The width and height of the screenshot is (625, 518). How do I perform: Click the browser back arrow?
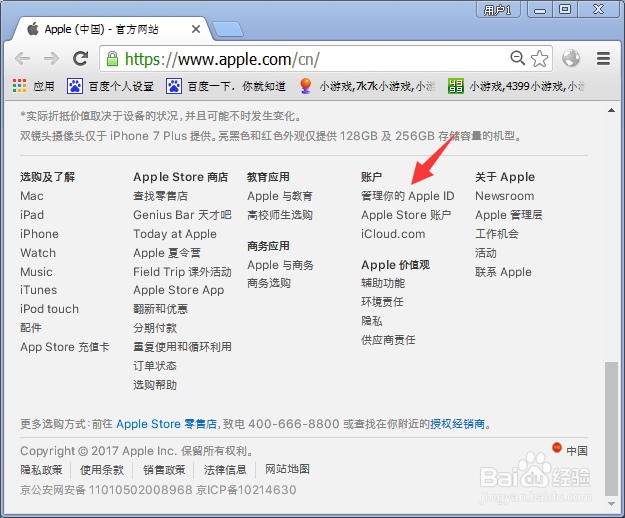(x=22, y=59)
